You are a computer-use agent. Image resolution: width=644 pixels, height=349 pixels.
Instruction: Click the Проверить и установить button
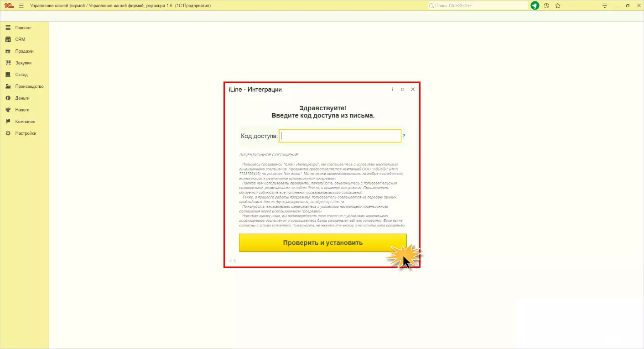pyautogui.click(x=323, y=243)
